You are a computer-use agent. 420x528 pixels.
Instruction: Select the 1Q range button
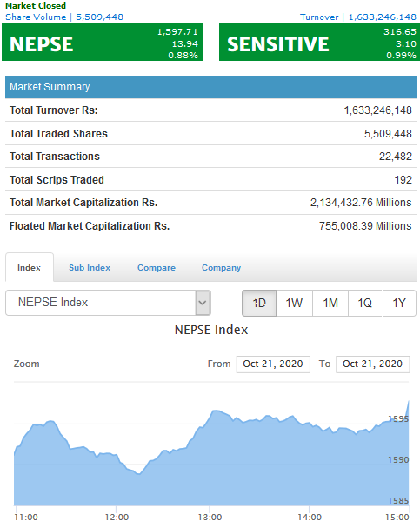coord(365,303)
